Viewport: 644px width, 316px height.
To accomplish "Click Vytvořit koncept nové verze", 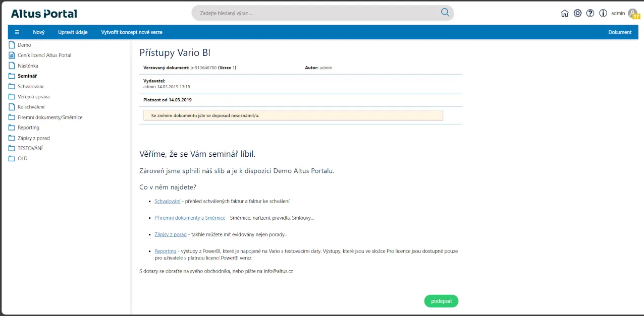I will coord(132,32).
